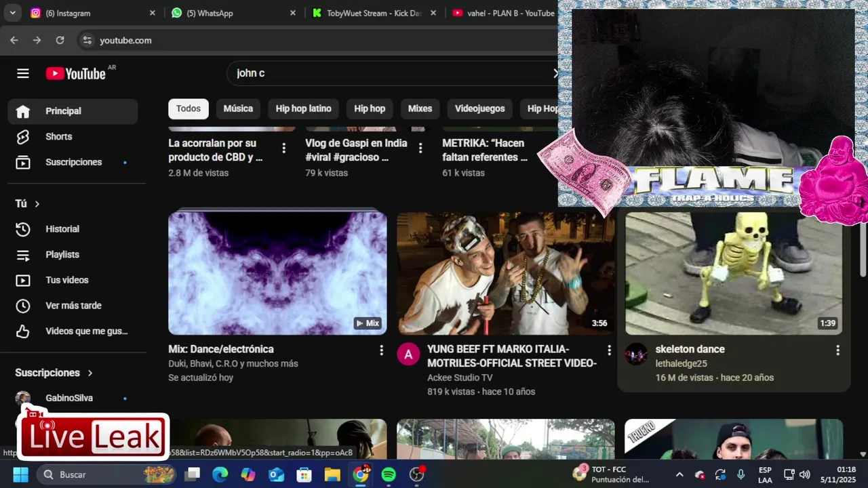Image resolution: width=868 pixels, height=488 pixels.
Task: Open Ver más tarde list
Action: (x=73, y=306)
